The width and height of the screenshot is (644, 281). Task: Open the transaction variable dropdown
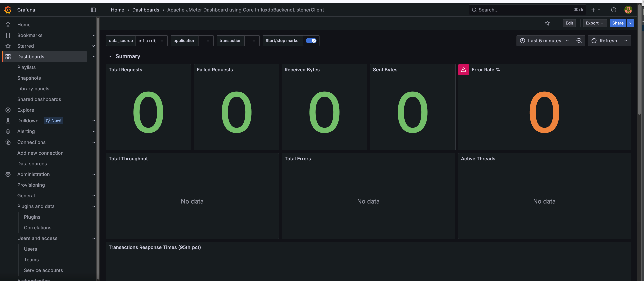pos(252,41)
